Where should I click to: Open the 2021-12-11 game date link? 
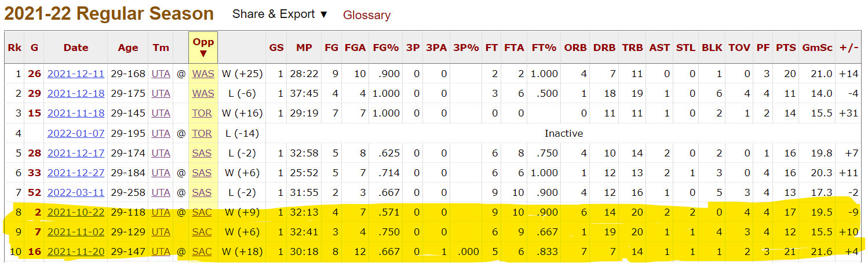[76, 74]
